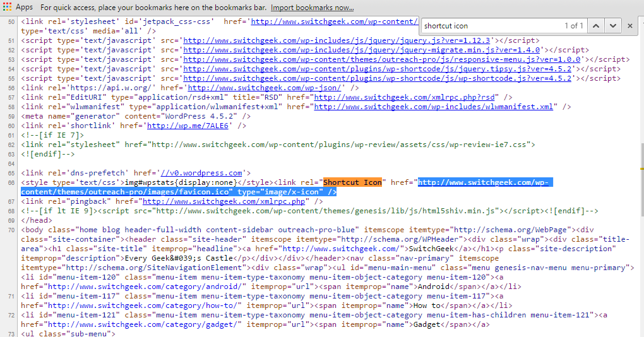Image resolution: width=644 pixels, height=337 pixels.
Task: Open the jquery.tipsy.js script link
Action: click(x=377, y=69)
